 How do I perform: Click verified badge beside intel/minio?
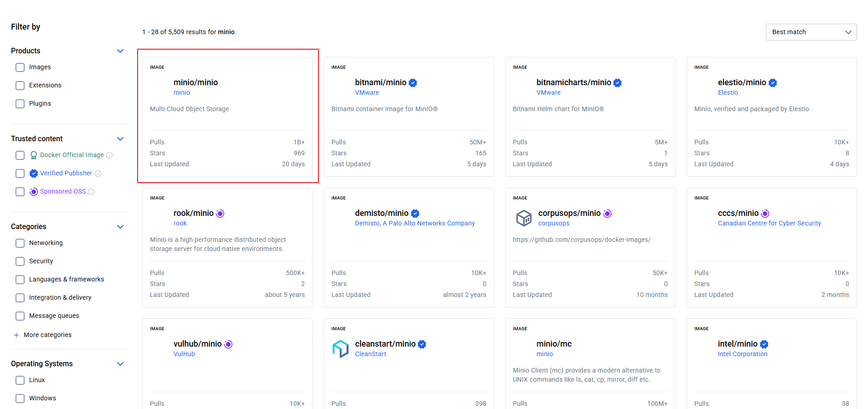[764, 344]
